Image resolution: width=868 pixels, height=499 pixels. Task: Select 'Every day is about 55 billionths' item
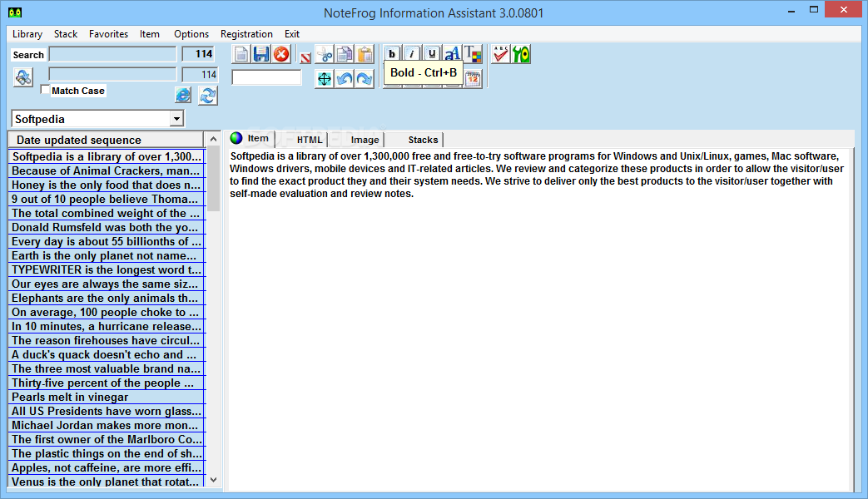(x=107, y=242)
